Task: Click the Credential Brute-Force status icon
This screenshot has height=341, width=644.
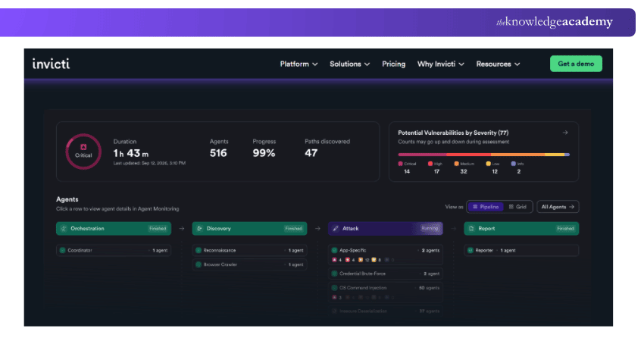Action: [334, 274]
